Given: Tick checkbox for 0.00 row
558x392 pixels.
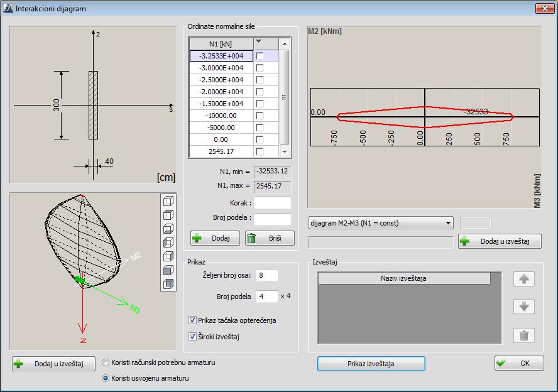Looking at the screenshot, I should pos(260,140).
